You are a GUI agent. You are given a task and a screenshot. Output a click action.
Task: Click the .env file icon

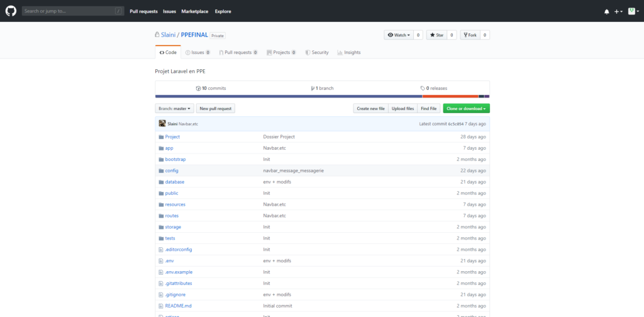point(161,261)
